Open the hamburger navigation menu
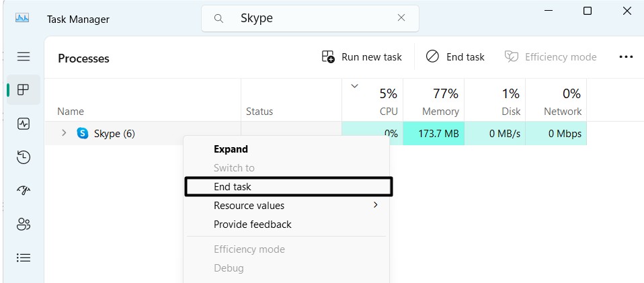Image resolution: width=644 pixels, height=283 pixels. click(24, 56)
